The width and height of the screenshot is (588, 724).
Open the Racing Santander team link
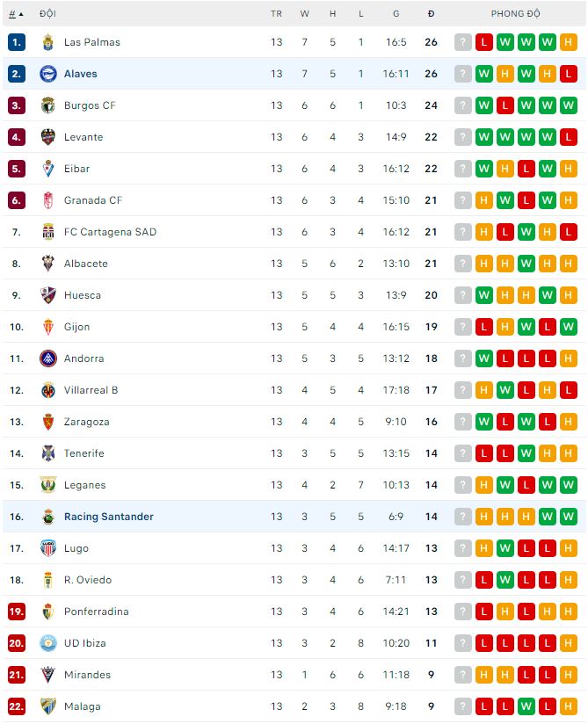pyautogui.click(x=108, y=517)
